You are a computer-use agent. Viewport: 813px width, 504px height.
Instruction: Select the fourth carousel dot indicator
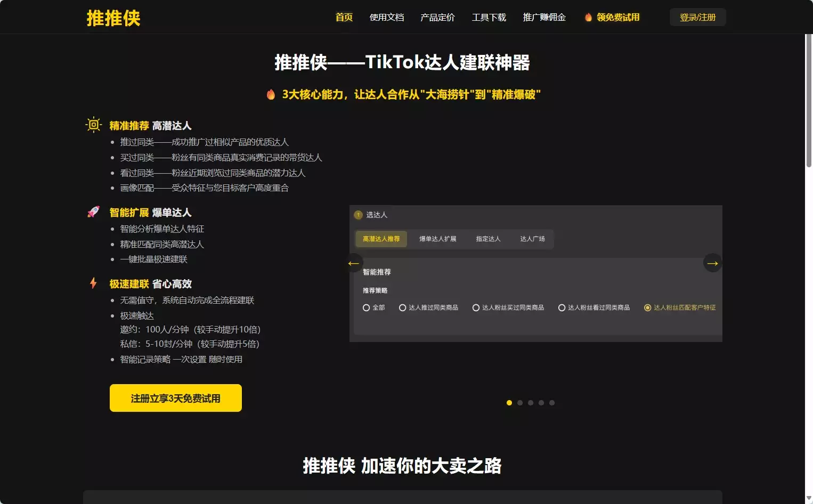541,403
